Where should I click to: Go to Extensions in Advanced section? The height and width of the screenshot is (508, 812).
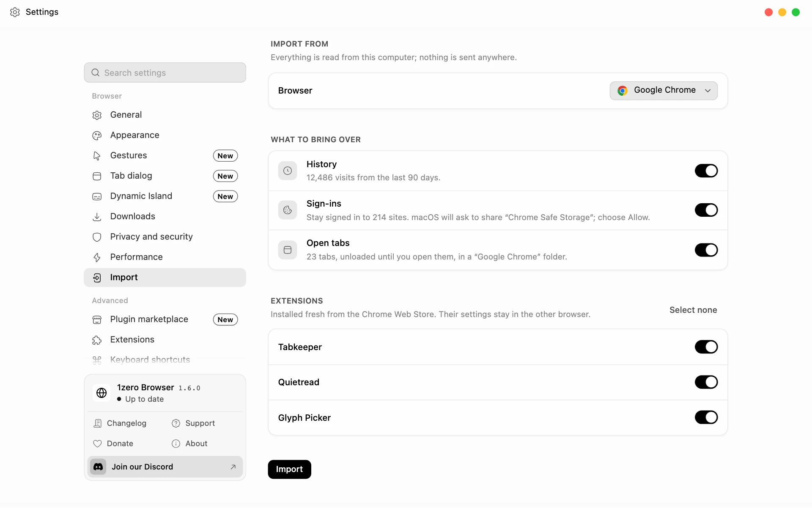[165, 340]
